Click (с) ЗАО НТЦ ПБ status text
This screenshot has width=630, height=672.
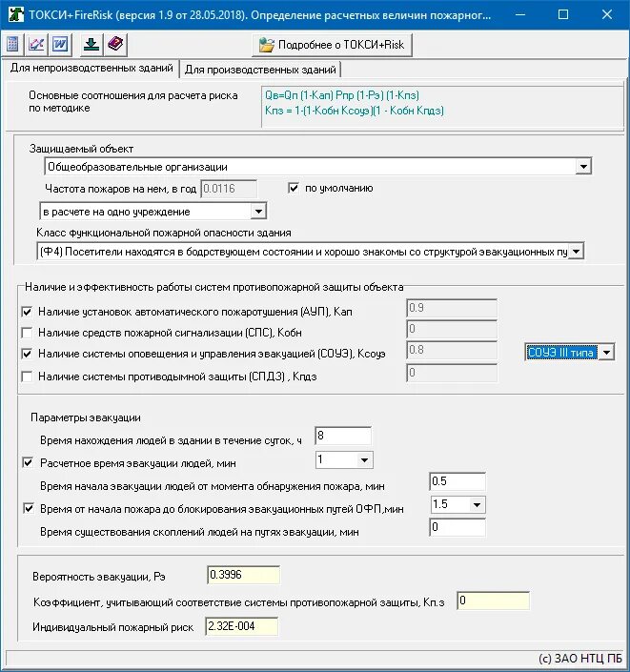[580, 659]
